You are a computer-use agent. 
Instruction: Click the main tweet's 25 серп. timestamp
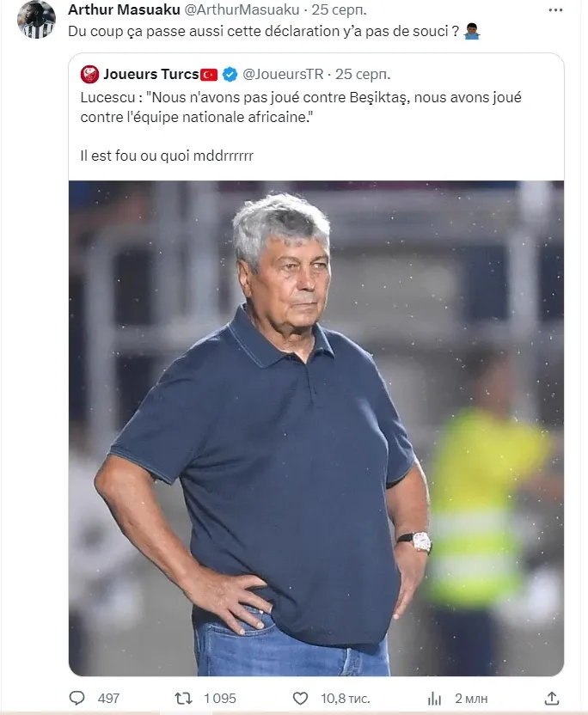point(339,9)
